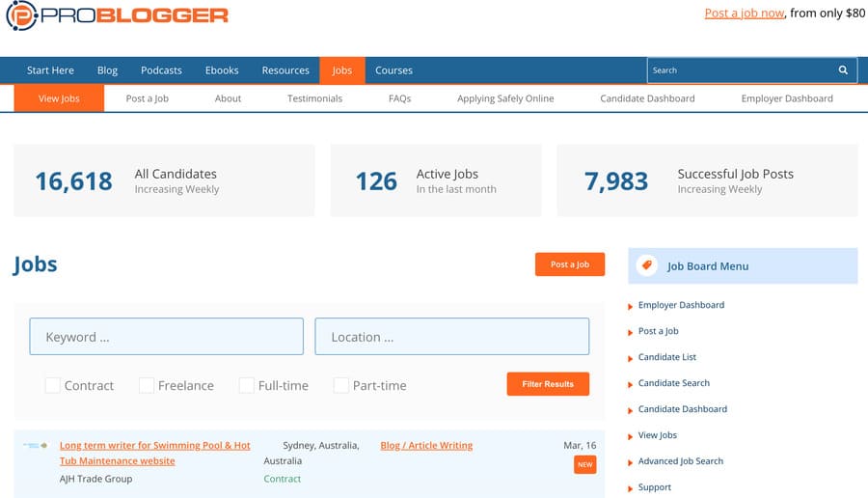Click the AJH Trade Group company logo
Viewport: 868px width, 498px height.
click(35, 446)
